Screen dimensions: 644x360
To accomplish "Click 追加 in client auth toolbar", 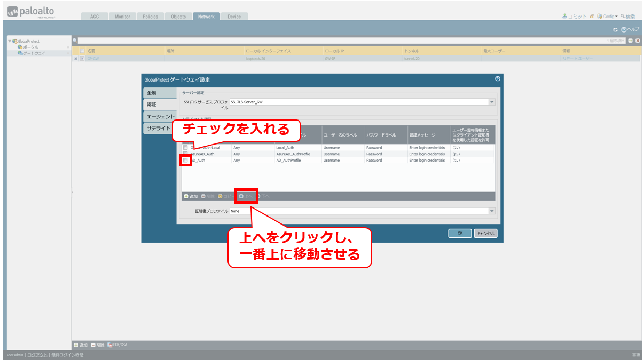I will [191, 196].
